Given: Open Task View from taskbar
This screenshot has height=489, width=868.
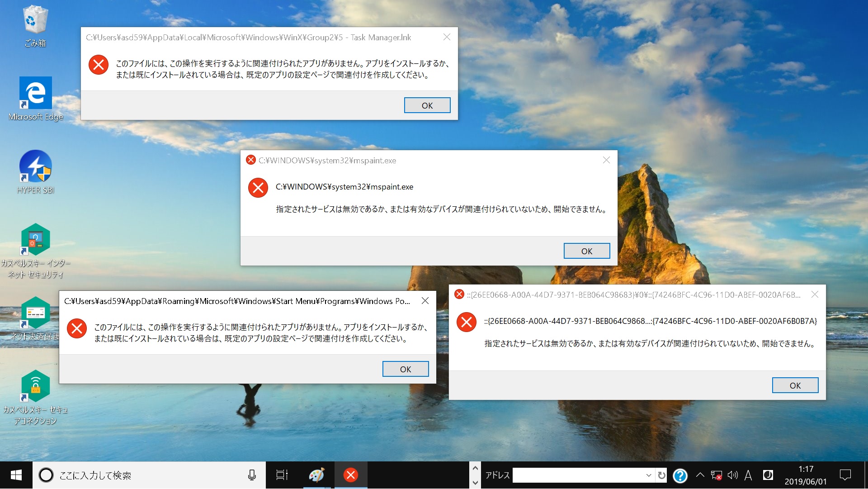Looking at the screenshot, I should [282, 475].
